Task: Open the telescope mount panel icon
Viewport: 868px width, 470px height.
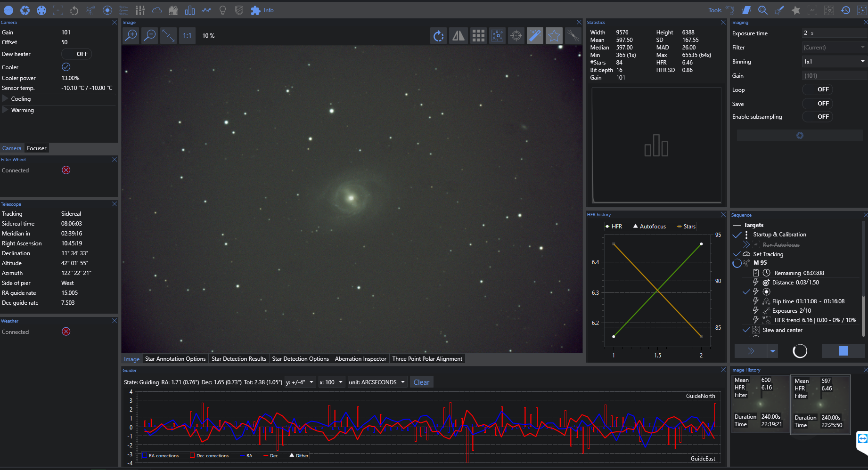Action: pyautogui.click(x=90, y=10)
